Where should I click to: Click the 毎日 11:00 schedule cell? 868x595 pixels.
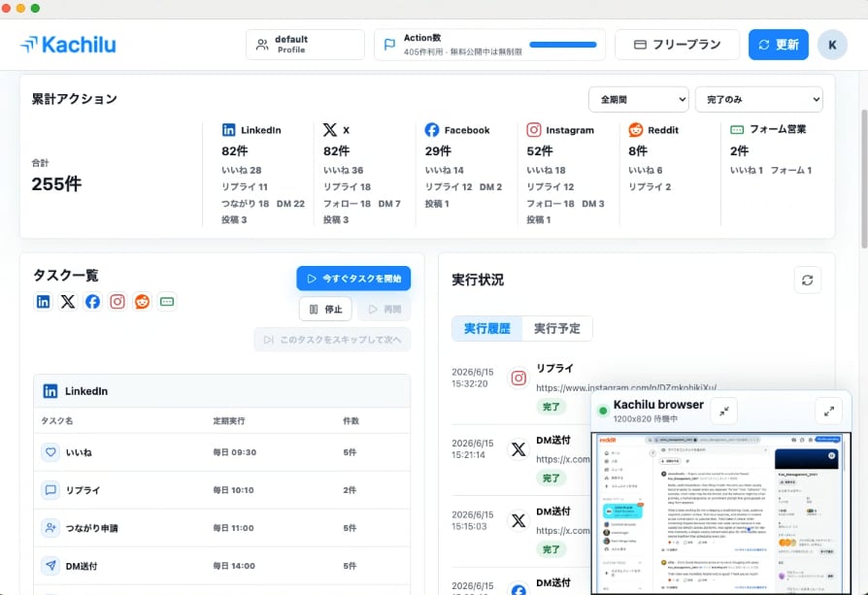234,528
